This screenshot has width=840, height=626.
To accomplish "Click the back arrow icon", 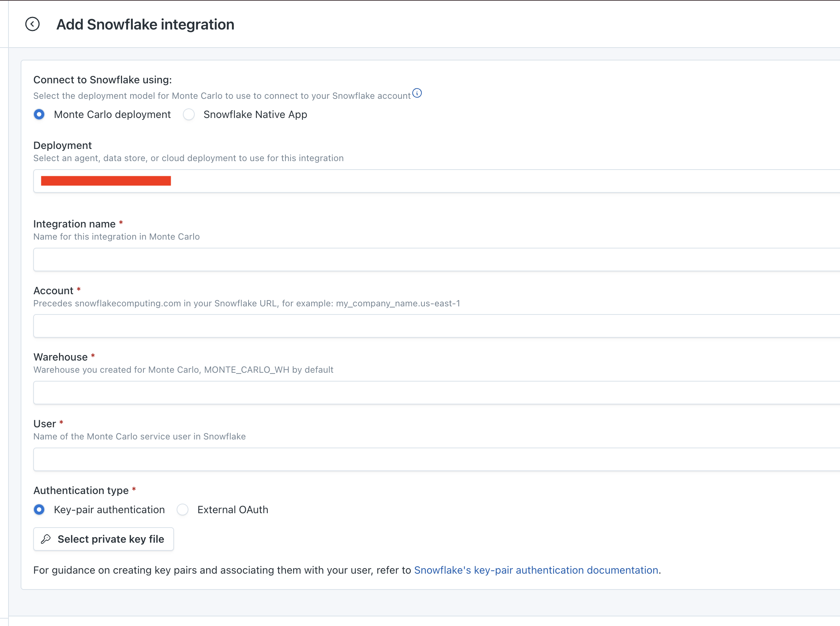I will (x=32, y=24).
